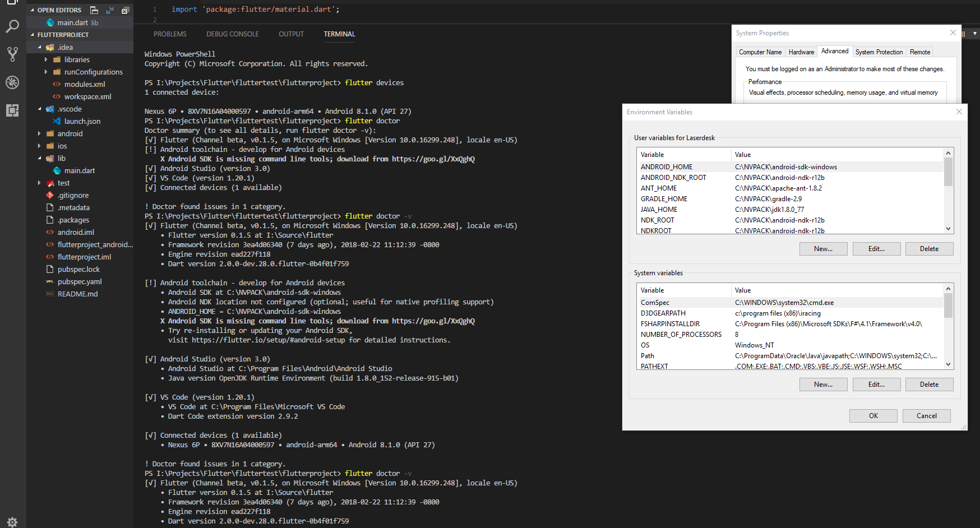Viewport: 980px width, 528px height.
Task: Open Remote tab in System Properties
Action: (x=920, y=52)
